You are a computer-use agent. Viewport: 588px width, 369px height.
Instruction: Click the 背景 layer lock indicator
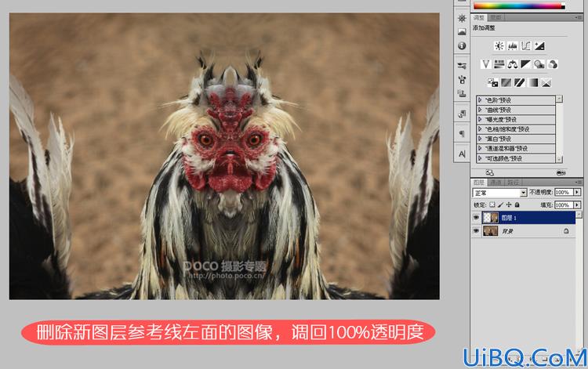566,231
